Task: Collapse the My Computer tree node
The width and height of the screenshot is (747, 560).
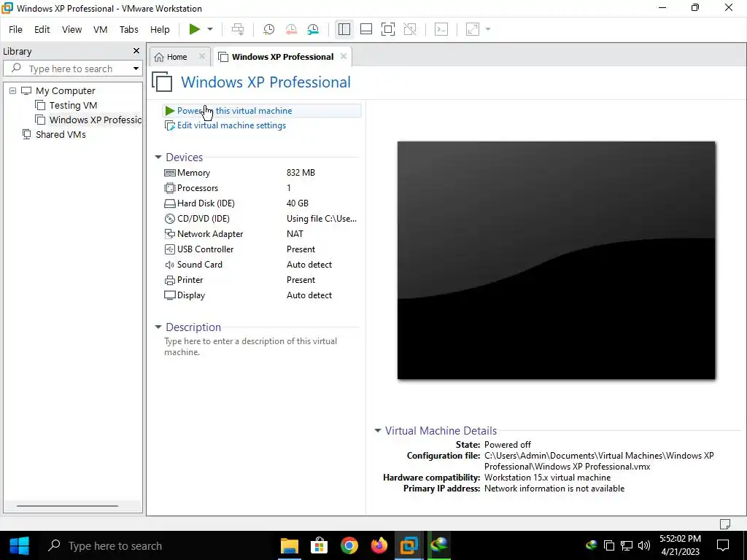Action: (x=13, y=90)
